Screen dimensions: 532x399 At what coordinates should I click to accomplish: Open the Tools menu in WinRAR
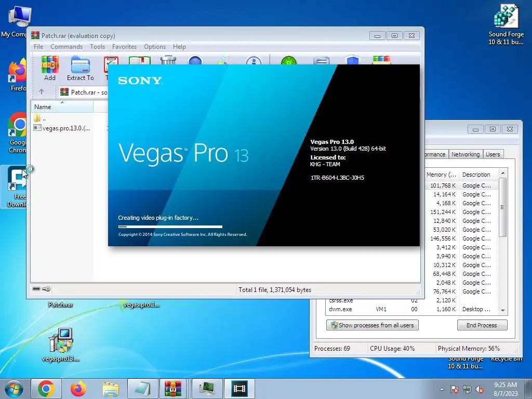click(x=97, y=46)
